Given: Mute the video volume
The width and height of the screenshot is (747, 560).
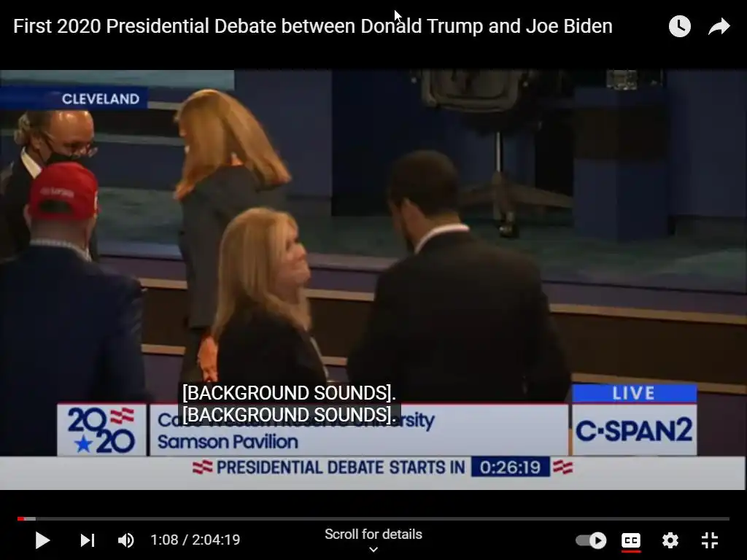Looking at the screenshot, I should tap(125, 540).
